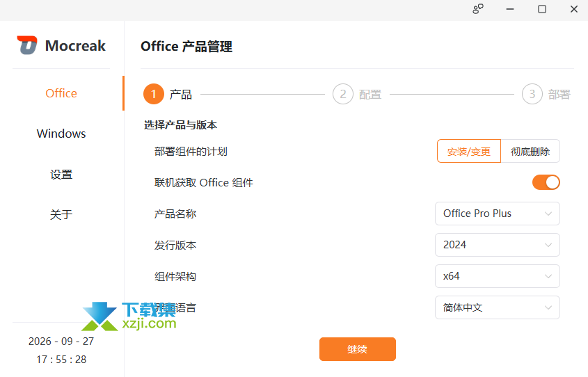Screen dimensions: 588x377
Task: Toggle 联机获取 Office 组件 switch
Action: (x=546, y=182)
